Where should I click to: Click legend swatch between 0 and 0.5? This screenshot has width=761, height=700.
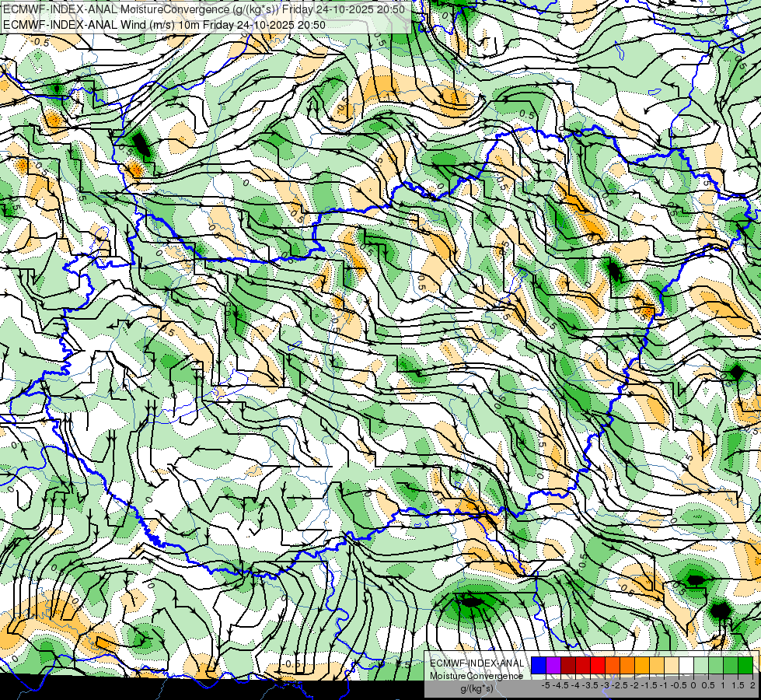(701, 665)
